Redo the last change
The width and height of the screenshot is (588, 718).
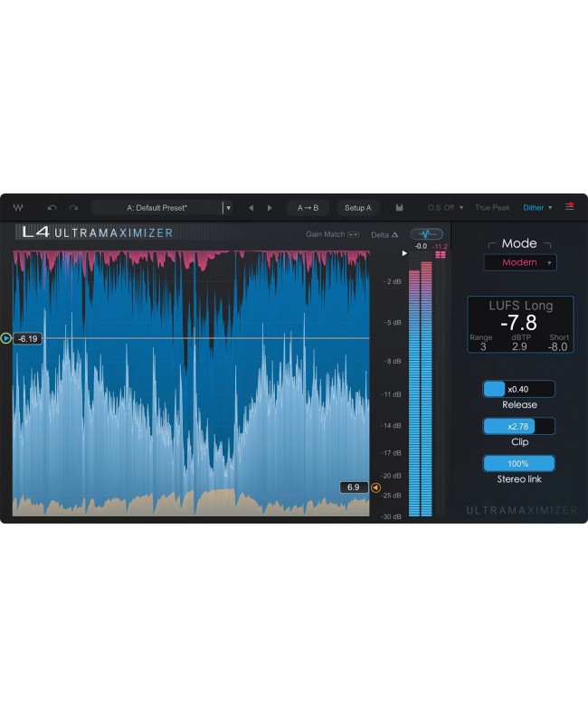pyautogui.click(x=73, y=207)
